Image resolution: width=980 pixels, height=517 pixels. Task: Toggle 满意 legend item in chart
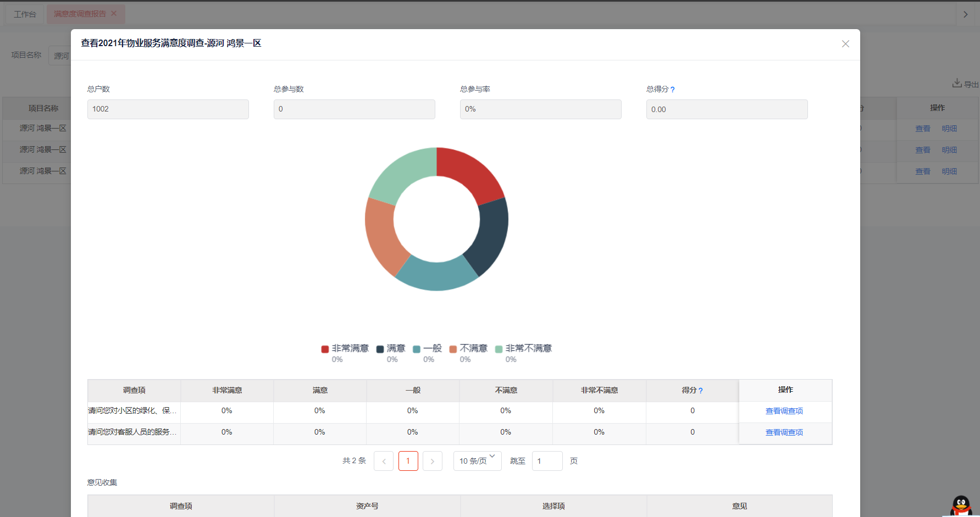pos(391,348)
